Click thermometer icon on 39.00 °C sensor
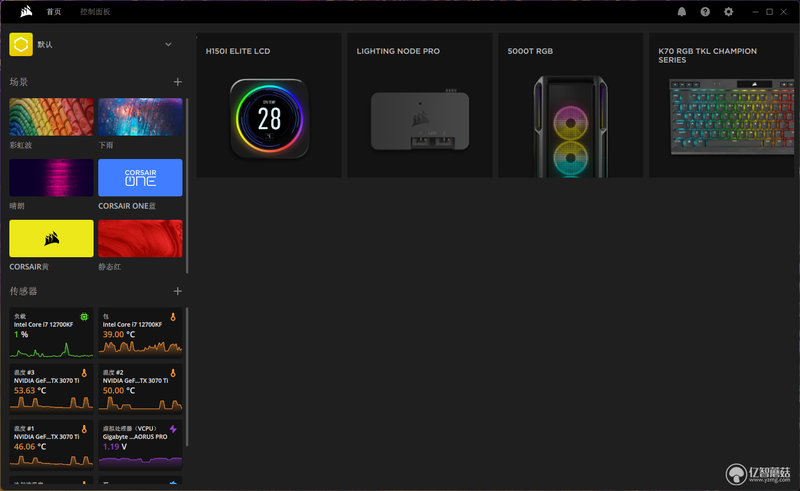Image resolution: width=800 pixels, height=491 pixels. (x=173, y=317)
